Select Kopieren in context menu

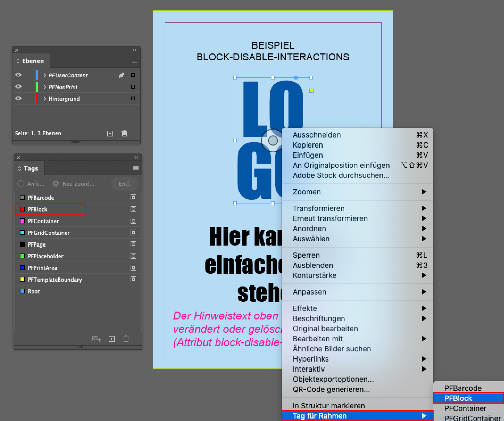(308, 145)
